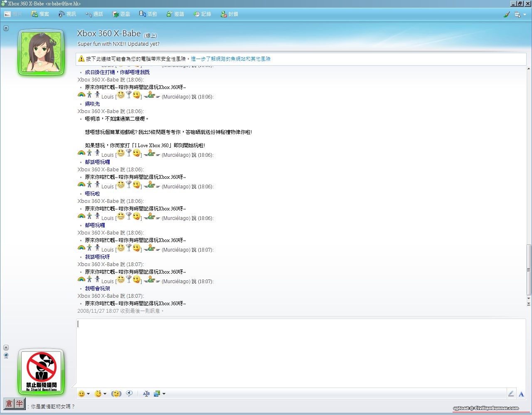Open the wink picker dropdown arrow
532x415 pixels.
(x=105, y=394)
